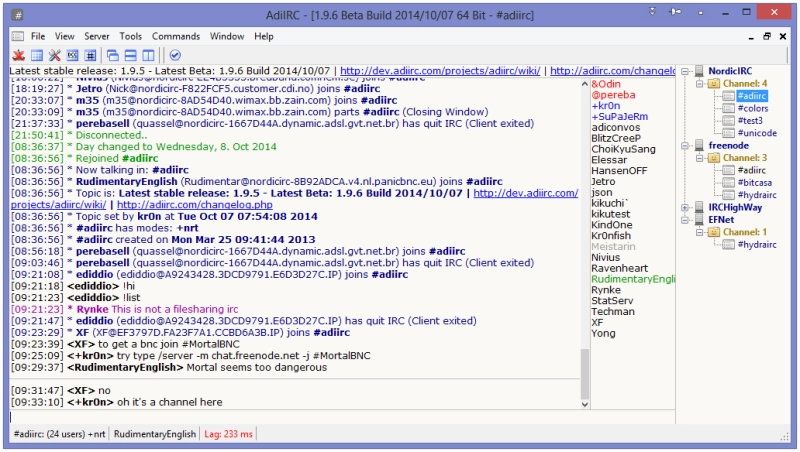Click the window icon beside #colors
Screen dimensions: 800x452
pyautogui.click(x=728, y=108)
